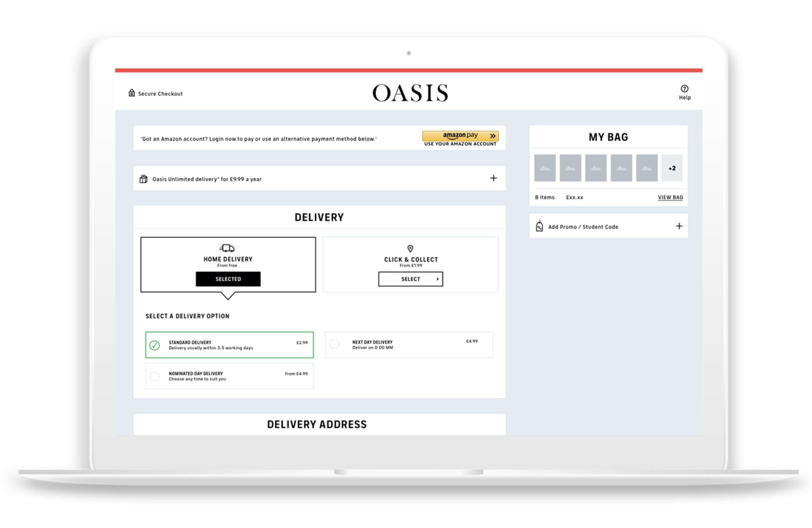Click 'From £1.99' under Click & Collect
The image size is (812, 528).
tap(411, 265)
